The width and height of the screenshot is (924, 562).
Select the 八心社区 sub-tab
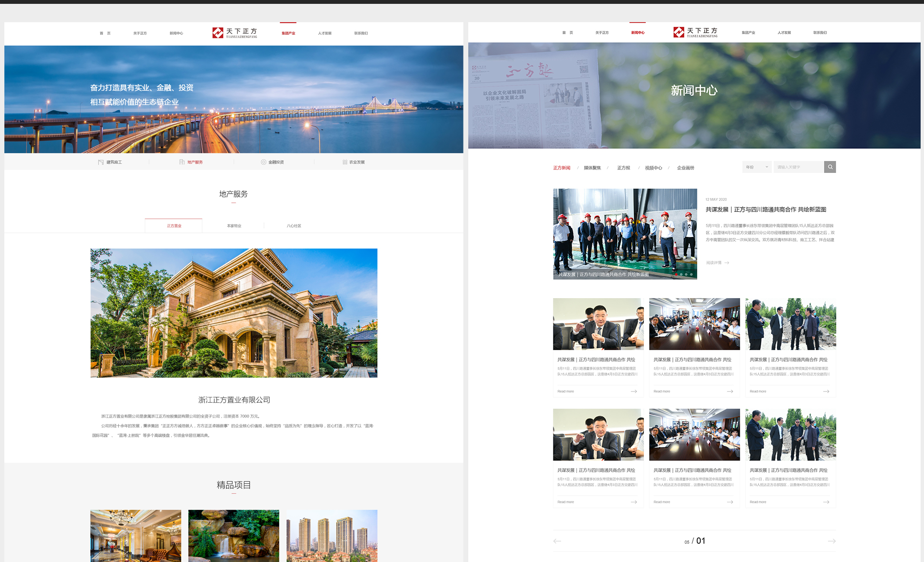click(294, 226)
